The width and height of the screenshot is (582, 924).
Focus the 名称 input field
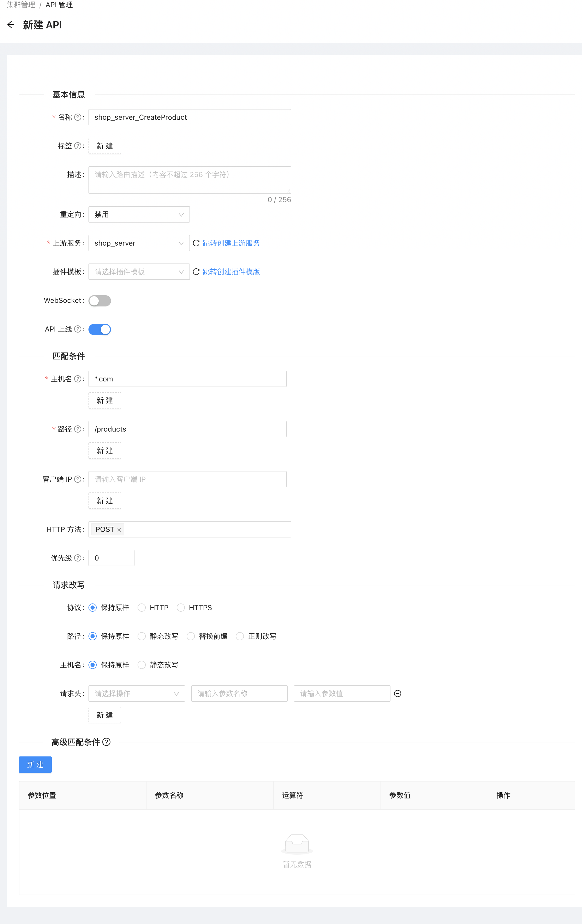click(190, 117)
